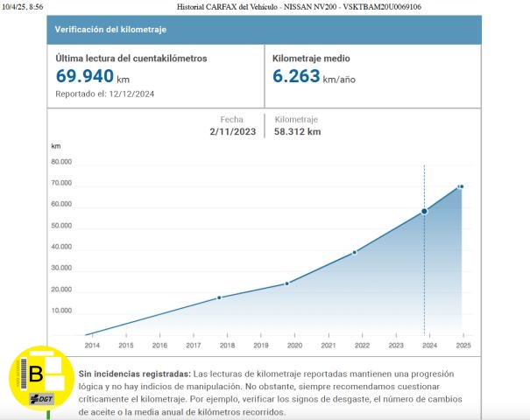Click the data point near 2022 on chart

tap(355, 252)
